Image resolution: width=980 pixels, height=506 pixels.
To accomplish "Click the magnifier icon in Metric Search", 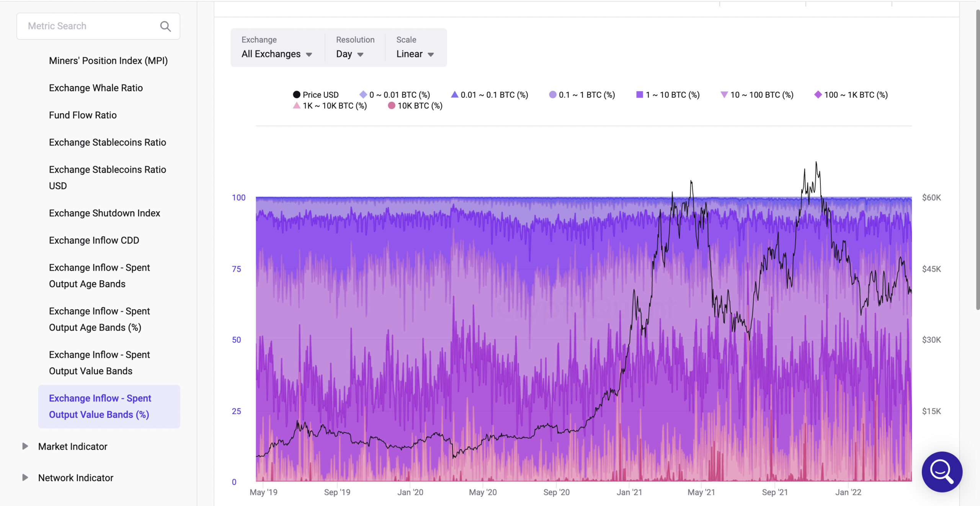I will [x=165, y=26].
